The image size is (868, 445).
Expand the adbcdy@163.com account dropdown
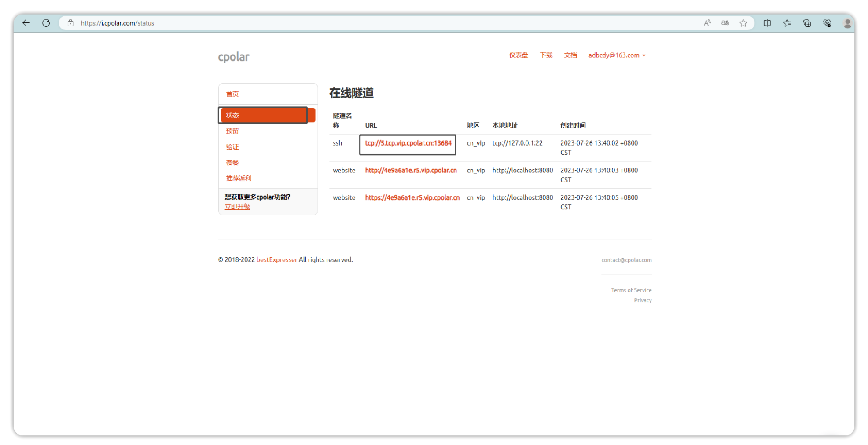tap(617, 55)
